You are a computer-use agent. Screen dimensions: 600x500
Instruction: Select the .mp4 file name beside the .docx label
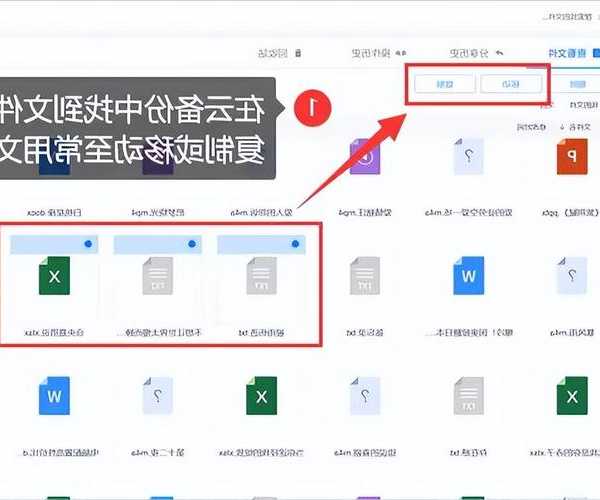tap(158, 212)
